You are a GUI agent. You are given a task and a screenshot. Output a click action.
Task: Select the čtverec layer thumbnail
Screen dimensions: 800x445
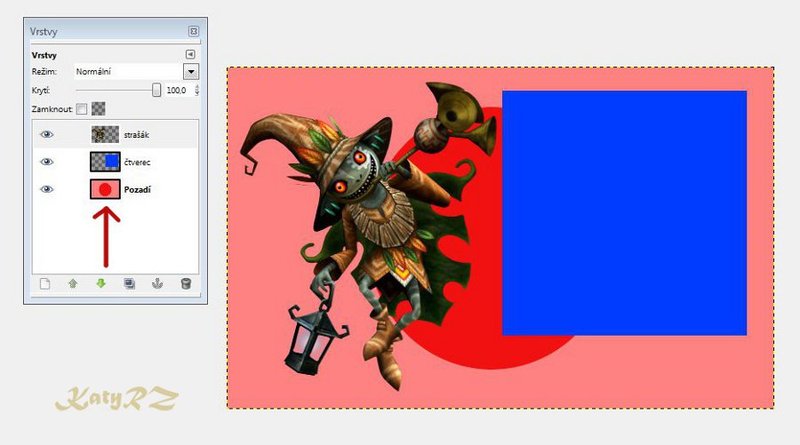105,162
